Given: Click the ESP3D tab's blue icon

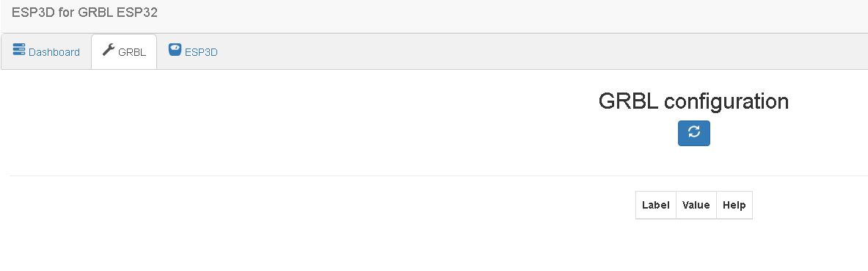Looking at the screenshot, I should pyautogui.click(x=175, y=49).
